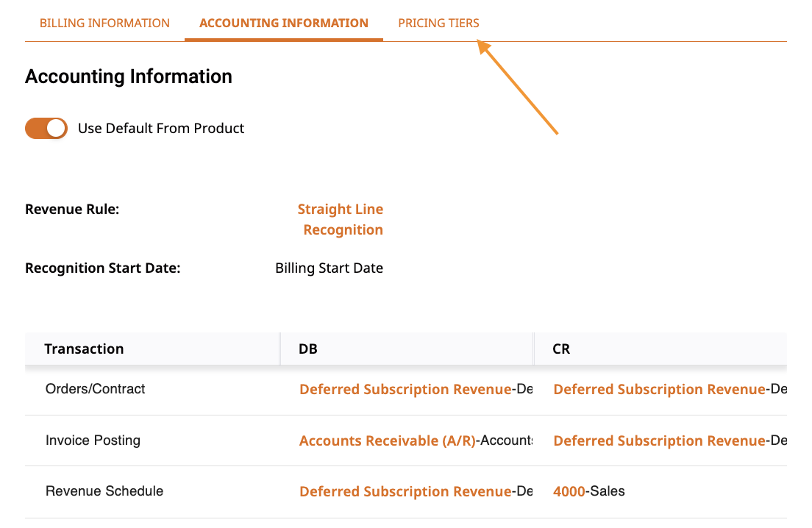The width and height of the screenshot is (812, 528).
Task: Click Revenue Schedule DB Deferred Subscription Revenue link
Action: 405,491
